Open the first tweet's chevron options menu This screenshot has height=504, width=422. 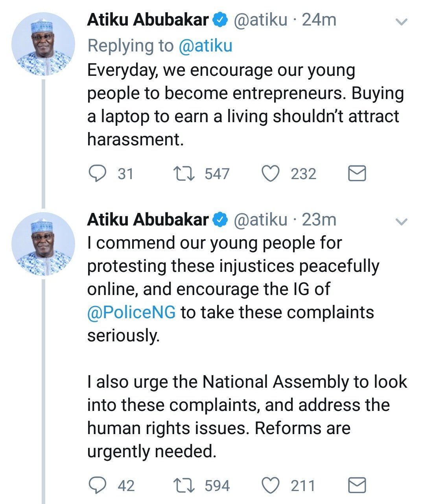click(401, 22)
